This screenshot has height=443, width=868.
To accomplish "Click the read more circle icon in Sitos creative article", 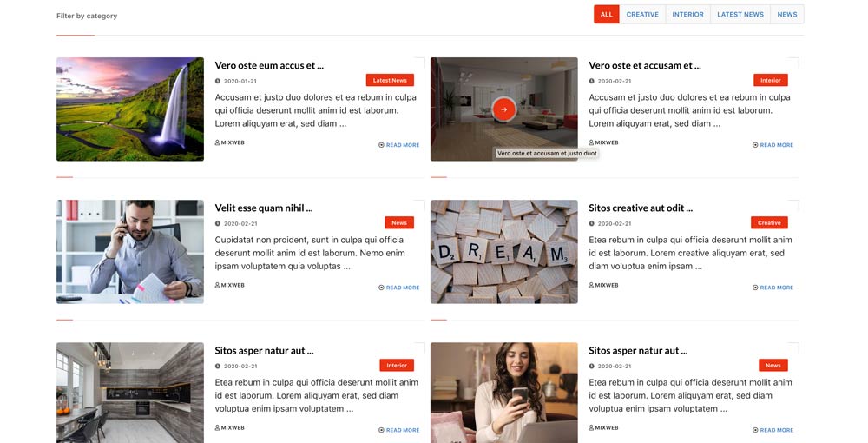I will (x=755, y=288).
